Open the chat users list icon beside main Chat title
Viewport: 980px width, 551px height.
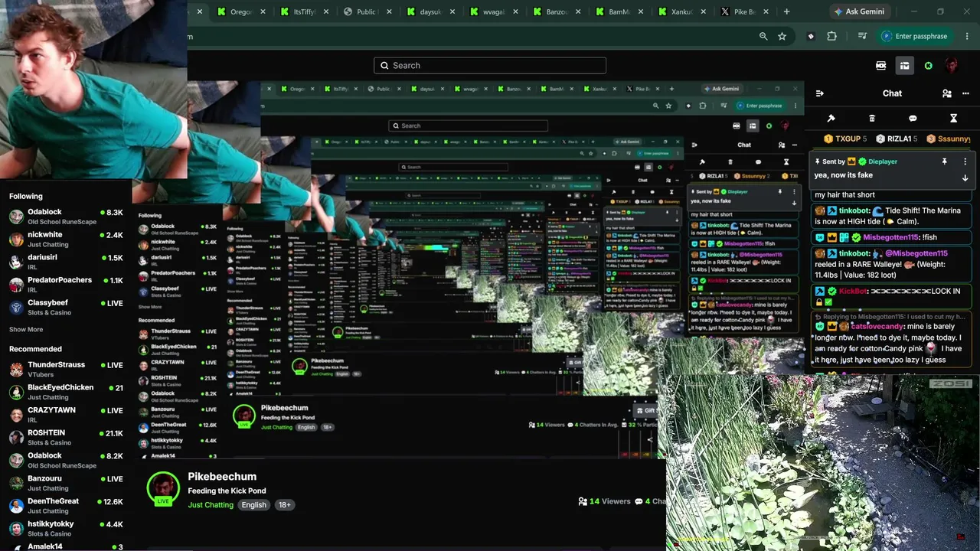pos(947,93)
